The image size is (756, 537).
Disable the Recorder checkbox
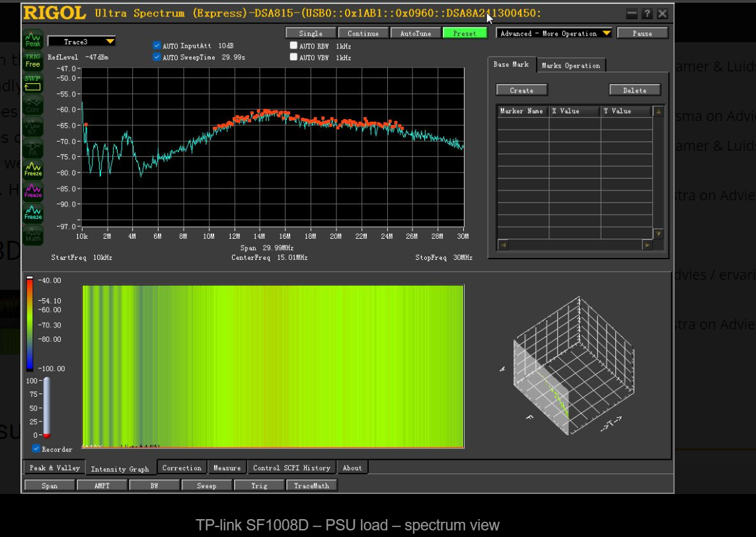coord(36,449)
